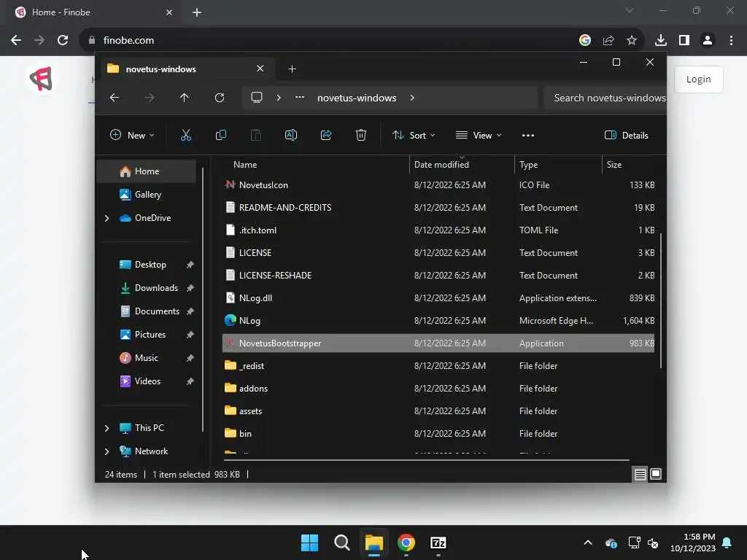Refresh the novetus-windows folder view
Screen dimensions: 747x560
219,98
